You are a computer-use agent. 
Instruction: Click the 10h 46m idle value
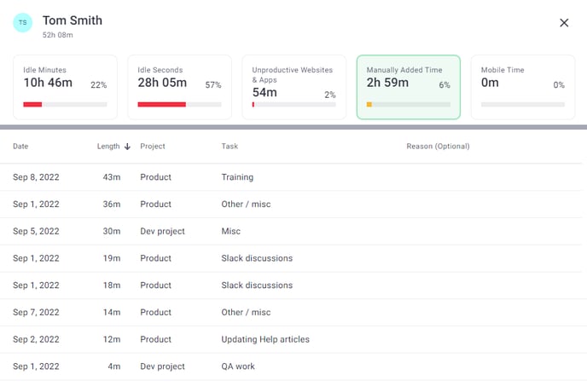click(48, 83)
